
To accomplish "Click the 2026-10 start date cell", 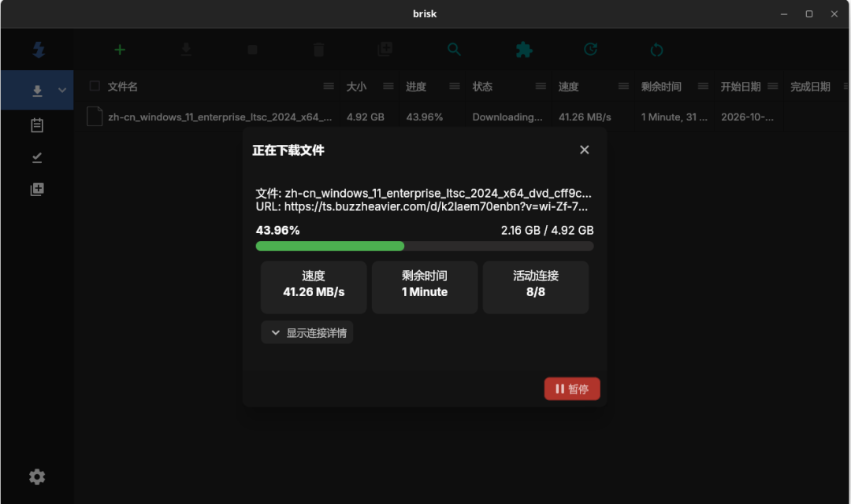I will [x=747, y=117].
